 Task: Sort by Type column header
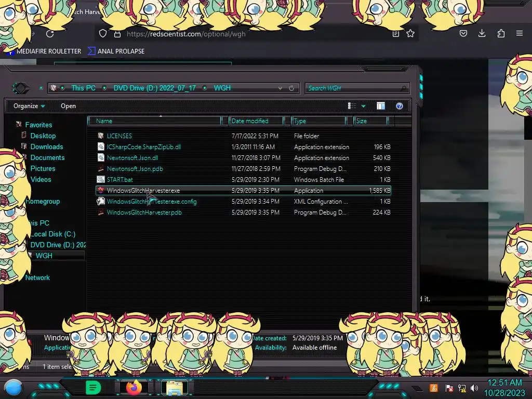(318, 121)
